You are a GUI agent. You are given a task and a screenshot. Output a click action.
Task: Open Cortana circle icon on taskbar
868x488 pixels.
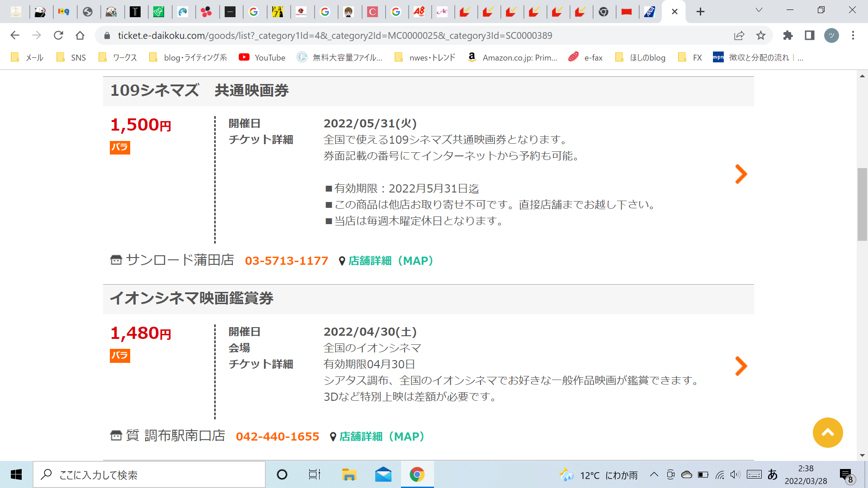282,474
